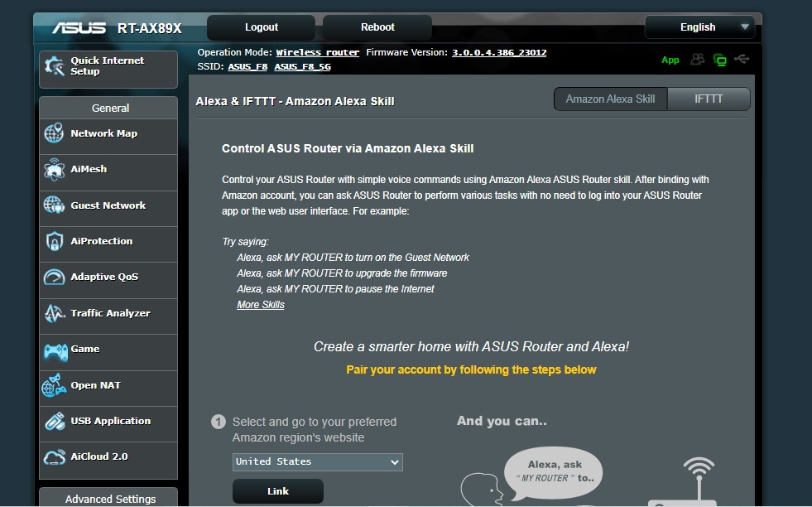Viewport: 812px width, 507px height.
Task: Open USB Application menu item
Action: [108, 424]
